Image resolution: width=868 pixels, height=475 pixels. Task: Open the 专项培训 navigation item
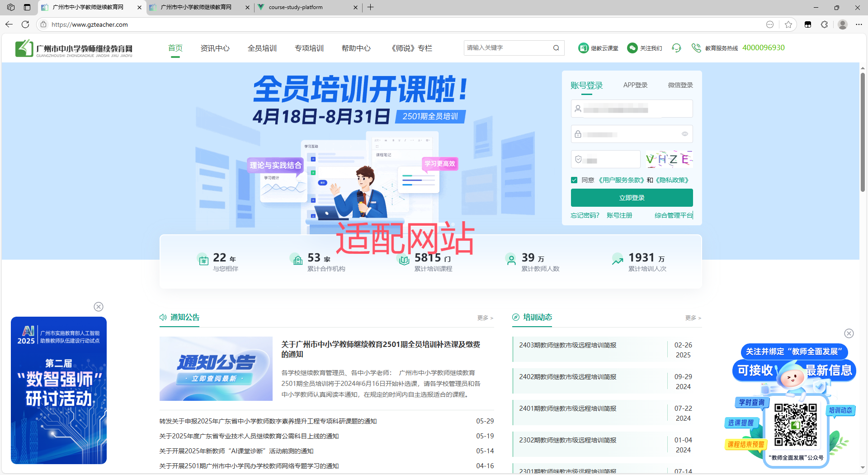click(x=309, y=48)
